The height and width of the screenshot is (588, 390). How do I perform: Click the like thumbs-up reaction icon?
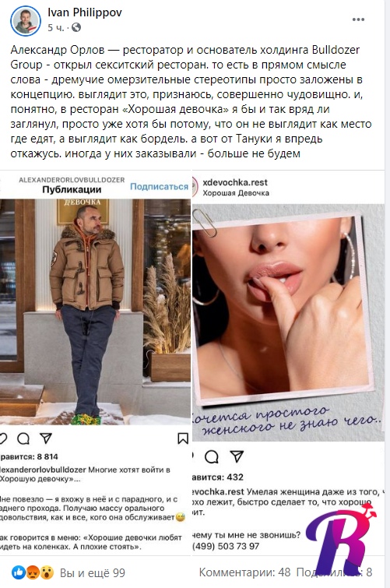19,572
